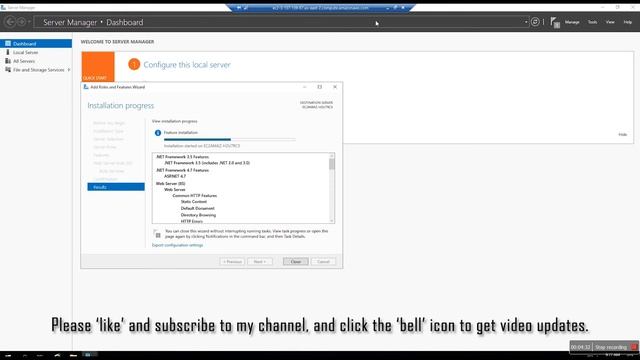Click 'Common HTTP Features' in the list

click(x=194, y=196)
